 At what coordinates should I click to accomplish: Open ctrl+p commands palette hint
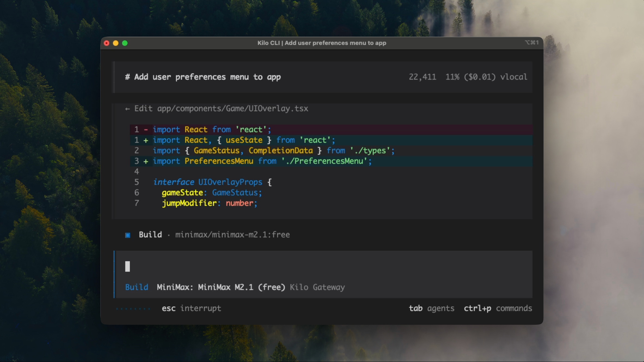pyautogui.click(x=498, y=308)
